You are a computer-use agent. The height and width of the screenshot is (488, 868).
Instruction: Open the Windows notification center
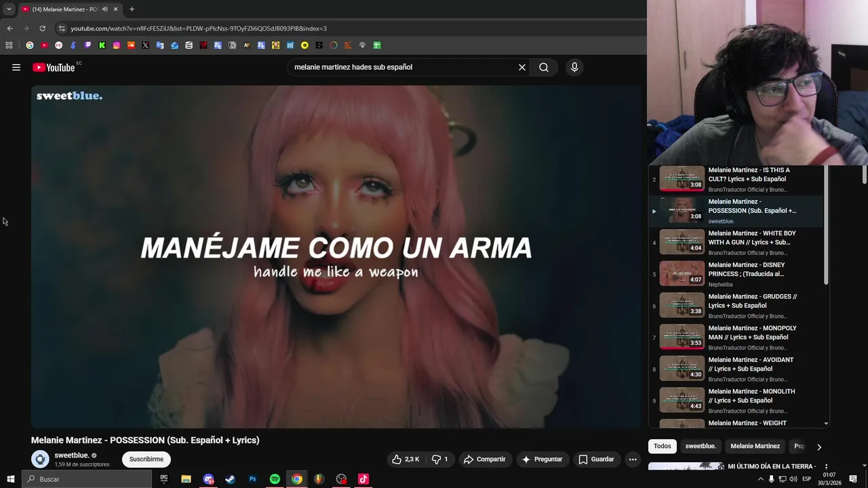853,479
